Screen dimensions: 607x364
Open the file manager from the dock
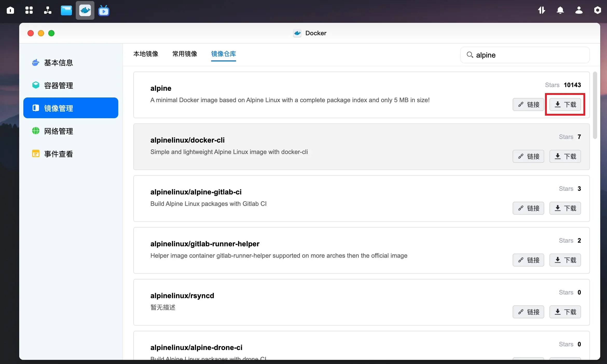(x=66, y=10)
